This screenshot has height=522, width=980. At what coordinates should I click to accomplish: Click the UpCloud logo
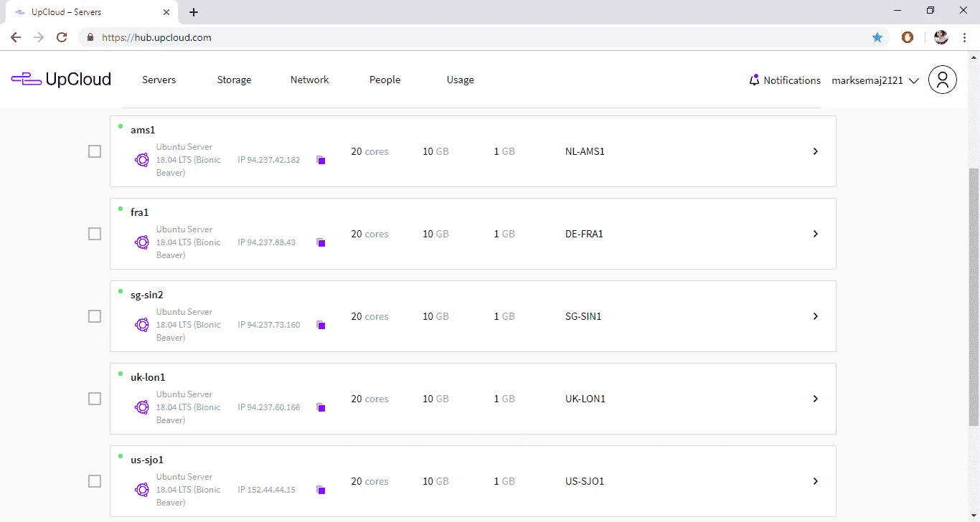pos(61,80)
